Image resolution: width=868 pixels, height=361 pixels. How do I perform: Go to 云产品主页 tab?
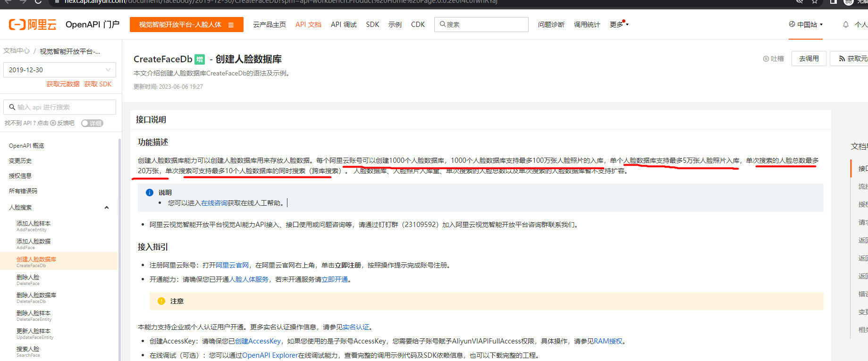coord(270,25)
